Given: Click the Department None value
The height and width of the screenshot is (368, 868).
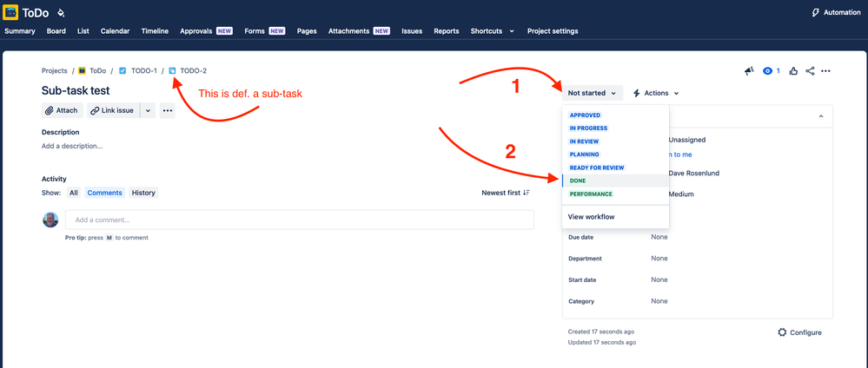Looking at the screenshot, I should coord(659,259).
